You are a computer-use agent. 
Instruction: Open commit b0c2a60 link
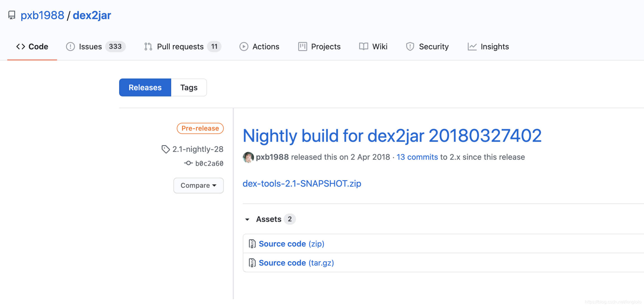point(209,163)
